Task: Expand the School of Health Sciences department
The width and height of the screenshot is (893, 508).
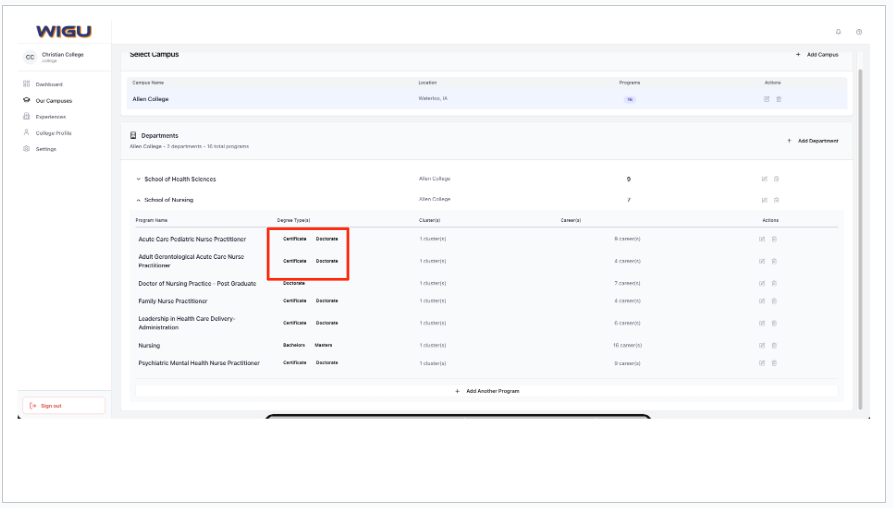Action: (x=139, y=179)
